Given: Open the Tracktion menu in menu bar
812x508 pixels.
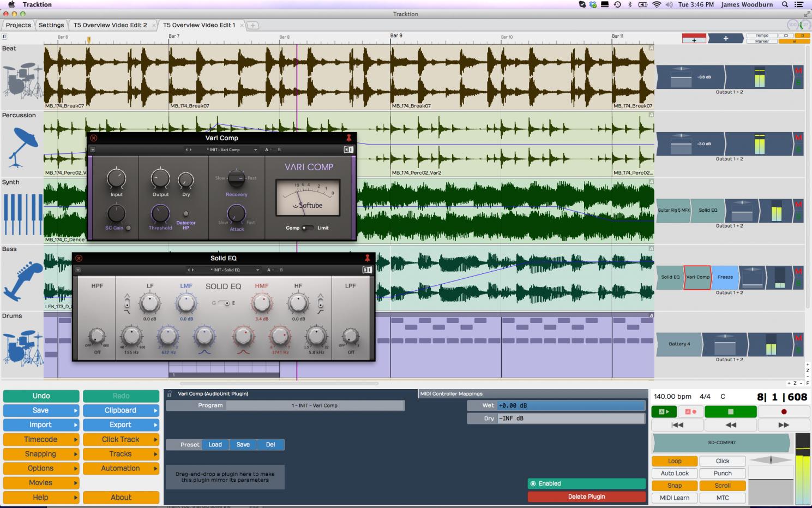Looking at the screenshot, I should (x=37, y=4).
